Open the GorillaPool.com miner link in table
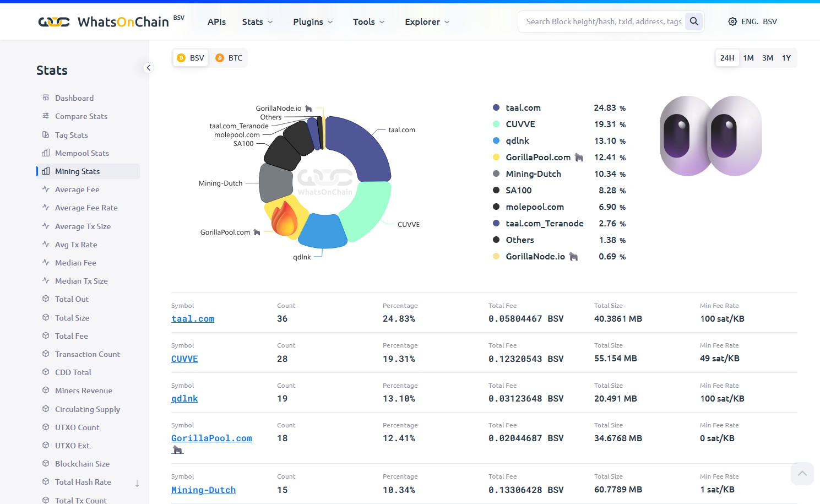This screenshot has height=504, width=820. 211,438
